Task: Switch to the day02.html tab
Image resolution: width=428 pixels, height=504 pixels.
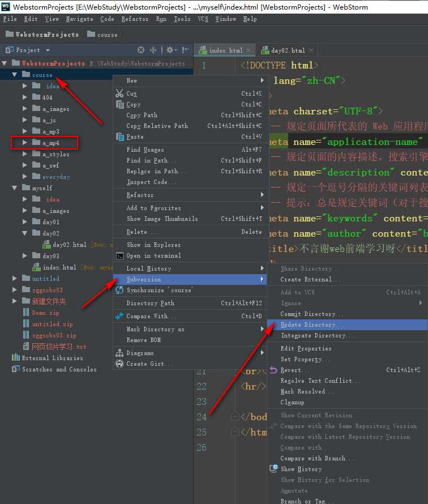Action: 288,50
